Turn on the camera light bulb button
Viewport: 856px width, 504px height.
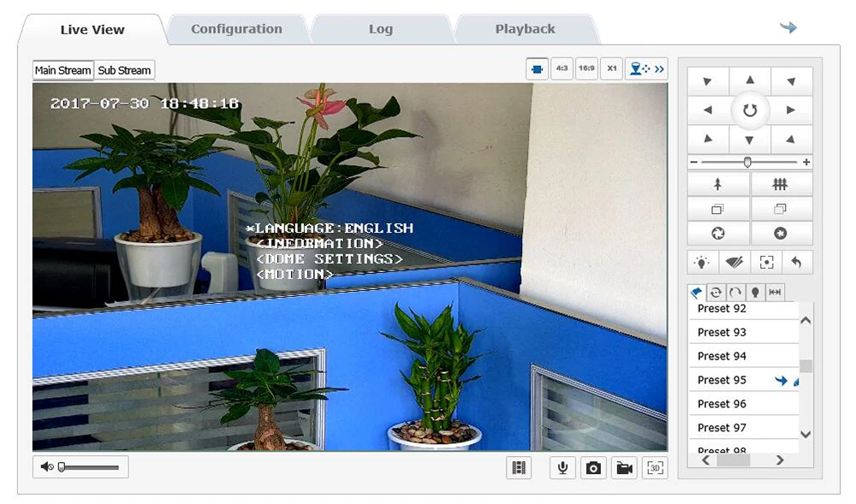[x=702, y=263]
